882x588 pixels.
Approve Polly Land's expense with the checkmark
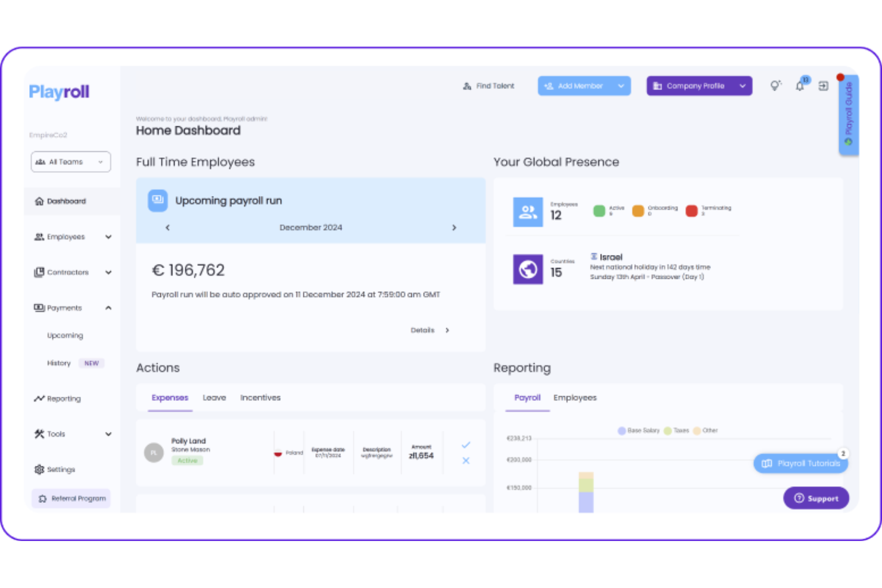pos(465,444)
